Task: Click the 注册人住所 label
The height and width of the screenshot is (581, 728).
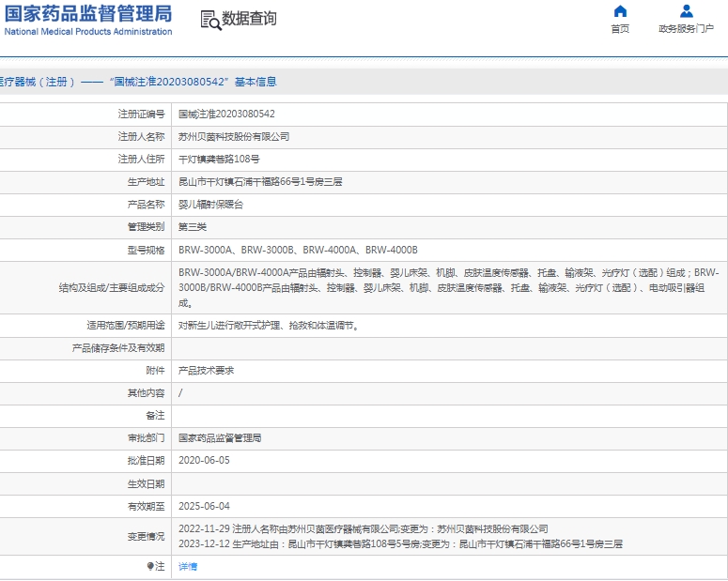Action: tap(141, 160)
